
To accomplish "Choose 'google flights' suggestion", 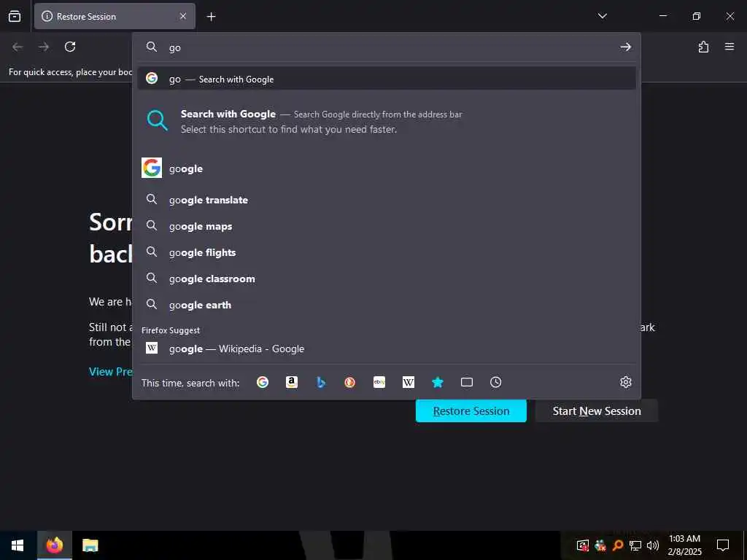I will [387, 252].
